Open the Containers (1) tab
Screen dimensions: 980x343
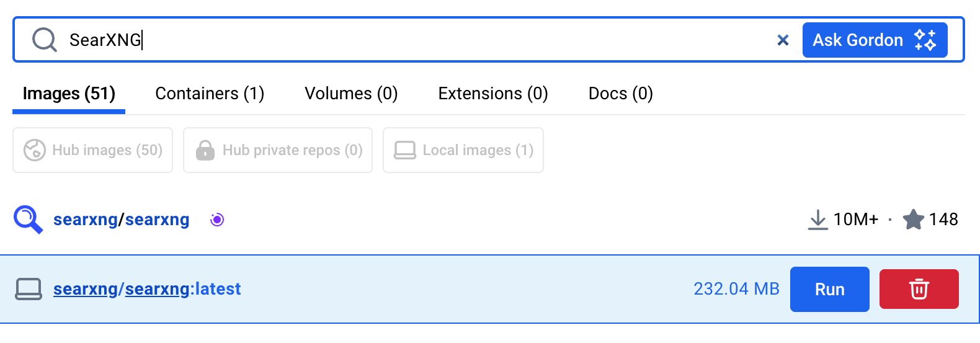[x=210, y=94]
